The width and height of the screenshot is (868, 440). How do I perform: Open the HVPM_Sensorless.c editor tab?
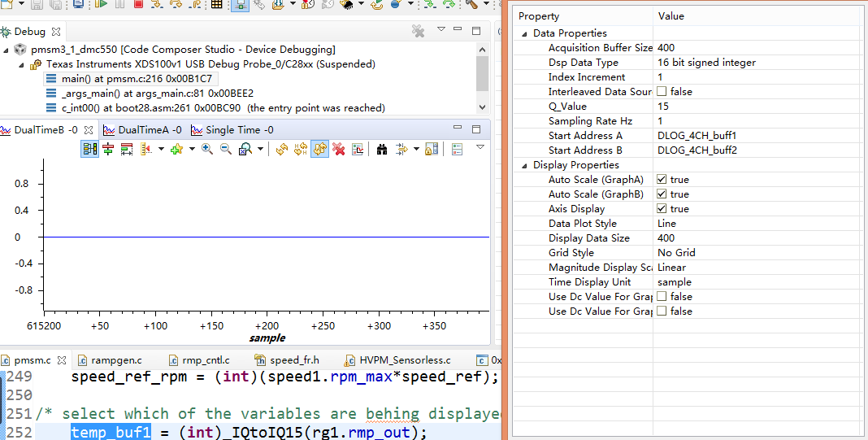click(397, 360)
